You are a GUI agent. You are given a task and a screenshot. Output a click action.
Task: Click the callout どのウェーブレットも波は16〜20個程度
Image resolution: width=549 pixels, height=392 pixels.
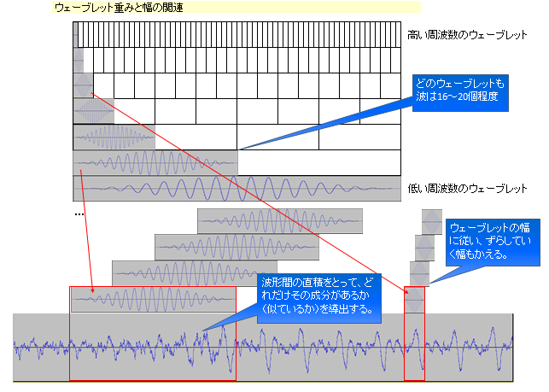(x=460, y=93)
